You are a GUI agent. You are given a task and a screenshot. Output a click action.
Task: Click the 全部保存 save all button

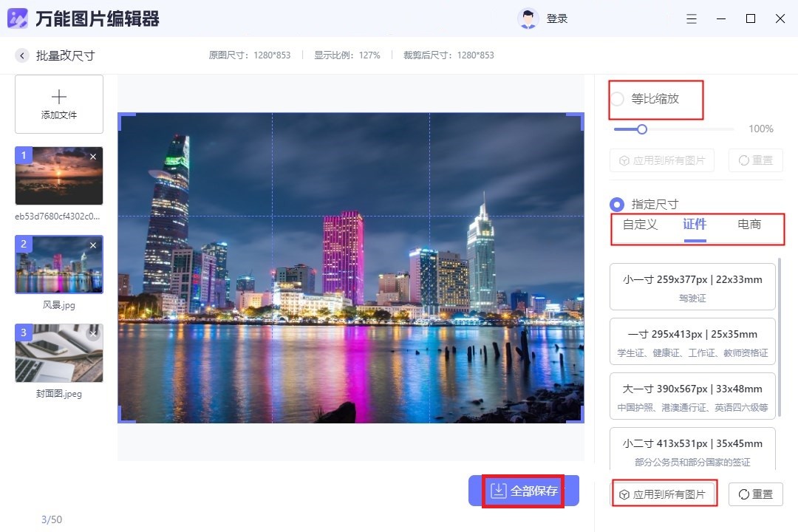pos(523,490)
